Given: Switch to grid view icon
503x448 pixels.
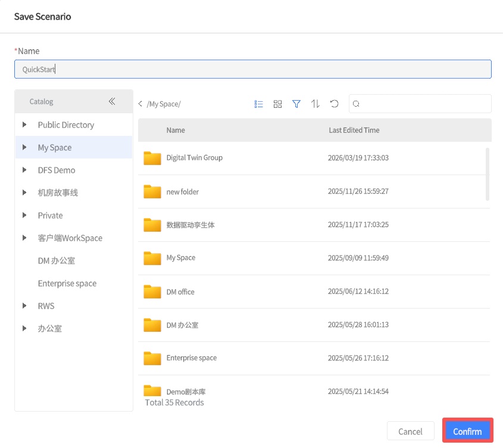Looking at the screenshot, I should [277, 104].
